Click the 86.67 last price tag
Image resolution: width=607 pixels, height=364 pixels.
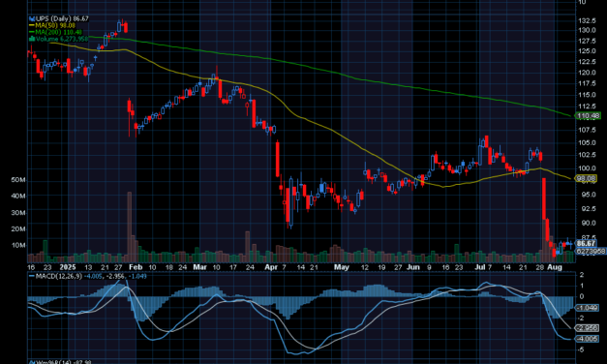586,243
